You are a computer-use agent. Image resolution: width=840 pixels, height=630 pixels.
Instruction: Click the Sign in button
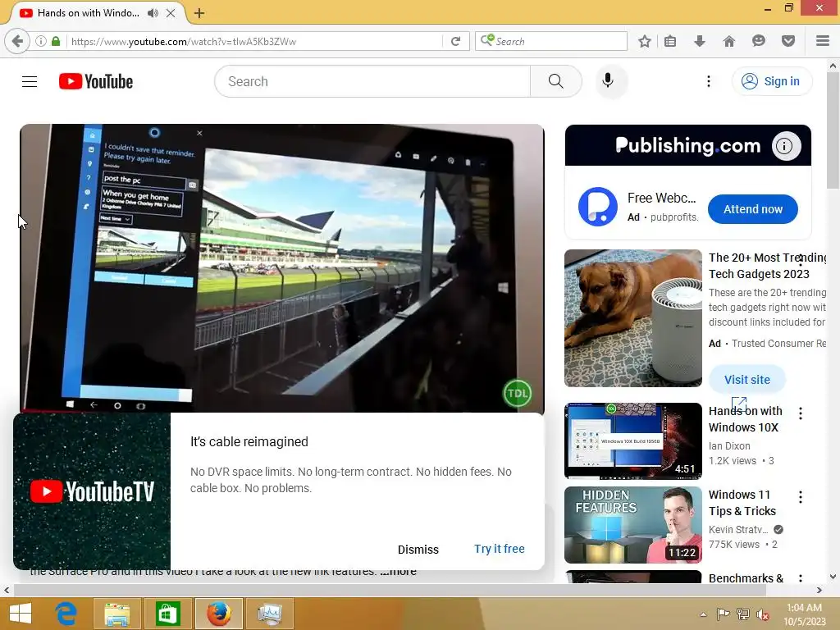772,81
